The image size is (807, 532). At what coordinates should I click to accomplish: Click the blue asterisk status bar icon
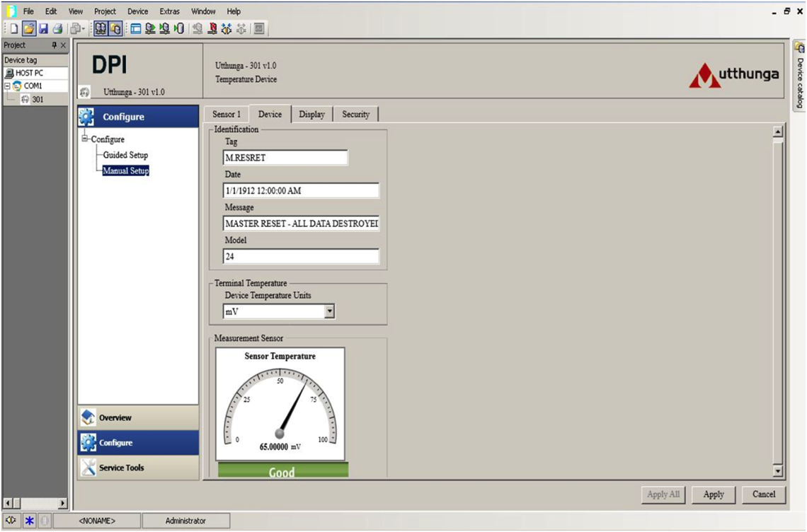coord(29,521)
